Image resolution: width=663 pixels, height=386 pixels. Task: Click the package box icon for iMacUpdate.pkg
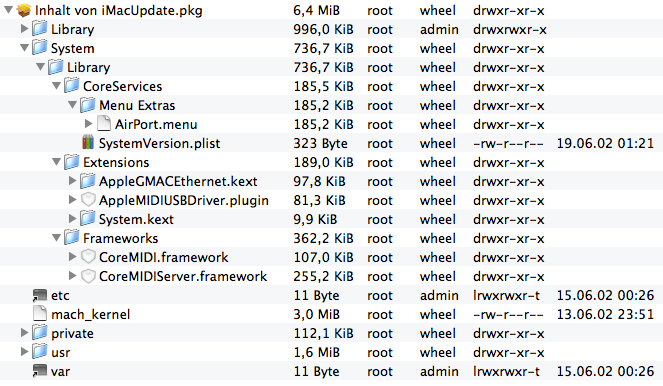click(x=24, y=10)
